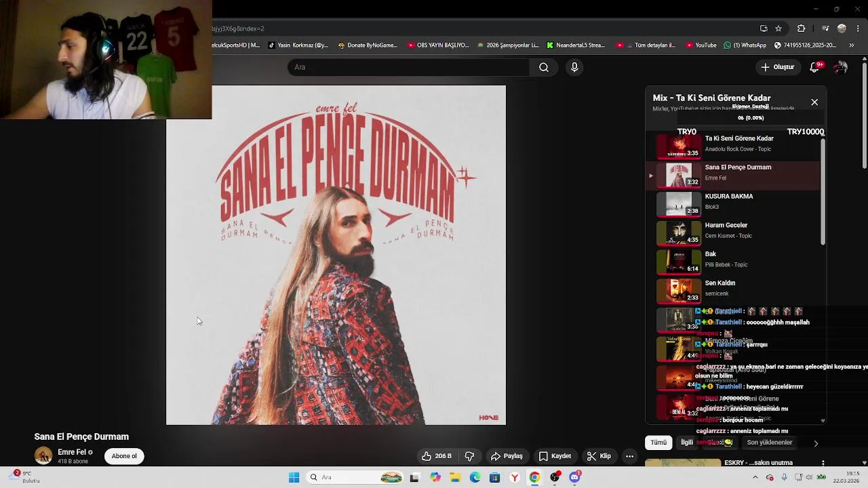
Task: Open Yasin Korkmaz TikTok bookmark
Action: coord(298,45)
